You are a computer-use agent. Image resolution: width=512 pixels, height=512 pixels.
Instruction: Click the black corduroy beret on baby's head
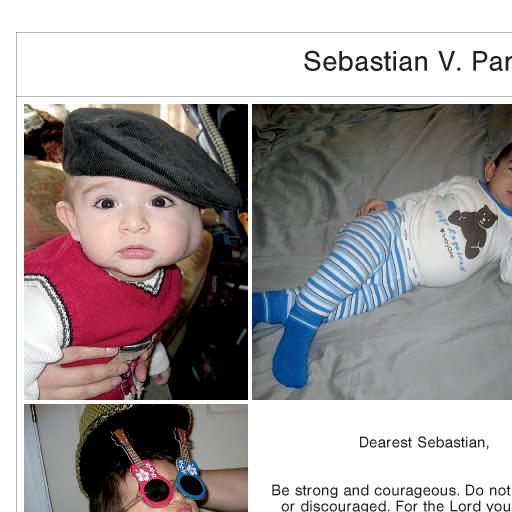click(x=152, y=157)
